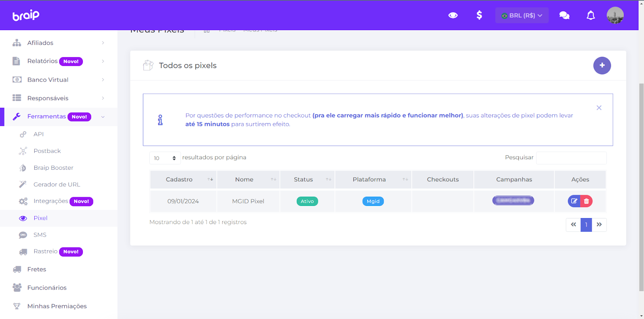This screenshot has width=644, height=319.
Task: Add a new pixel with plus button
Action: [x=602, y=66]
